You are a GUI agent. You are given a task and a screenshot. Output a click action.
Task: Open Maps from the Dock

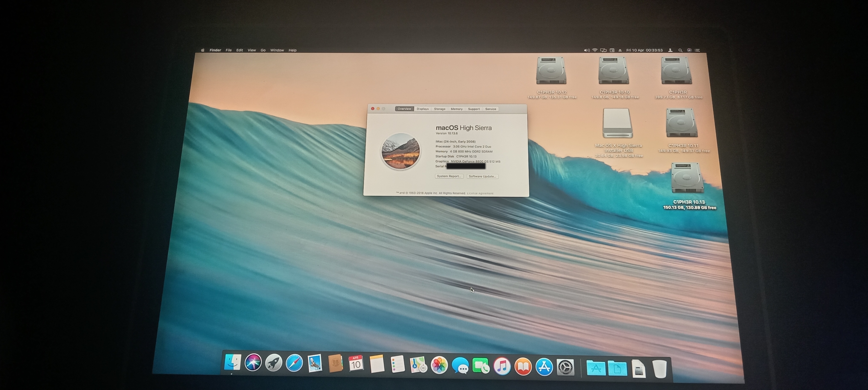(x=418, y=365)
